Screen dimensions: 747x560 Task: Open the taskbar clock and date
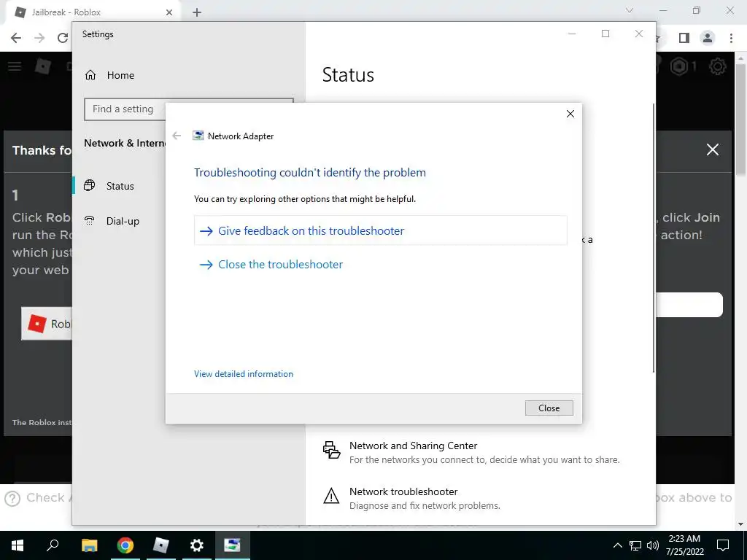[x=684, y=545]
